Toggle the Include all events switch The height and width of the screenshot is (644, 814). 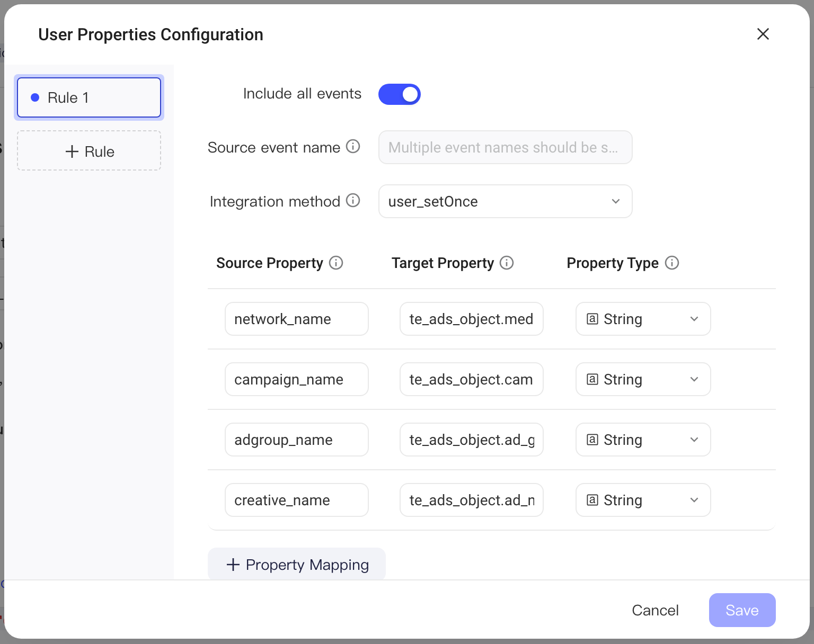coord(400,94)
